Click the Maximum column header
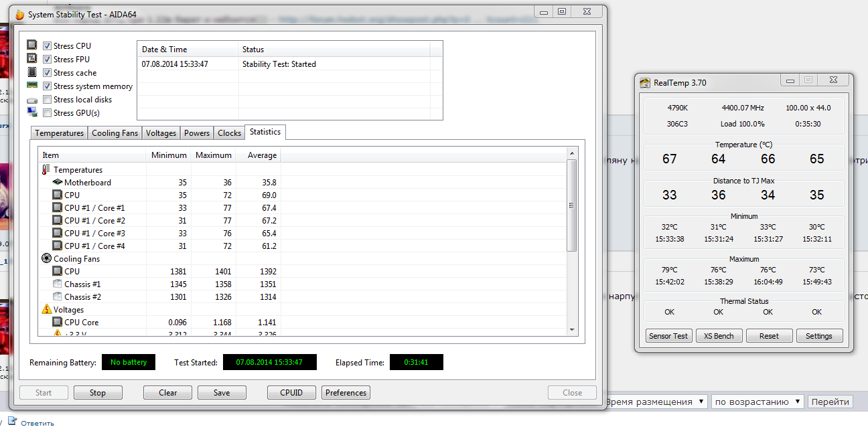This screenshot has width=868, height=431. click(214, 155)
